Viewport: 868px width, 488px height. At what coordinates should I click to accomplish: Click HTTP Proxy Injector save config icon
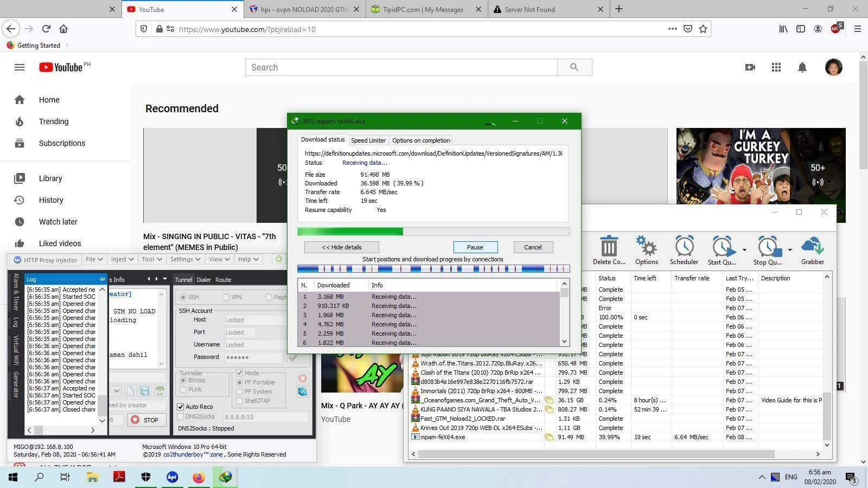tap(145, 391)
